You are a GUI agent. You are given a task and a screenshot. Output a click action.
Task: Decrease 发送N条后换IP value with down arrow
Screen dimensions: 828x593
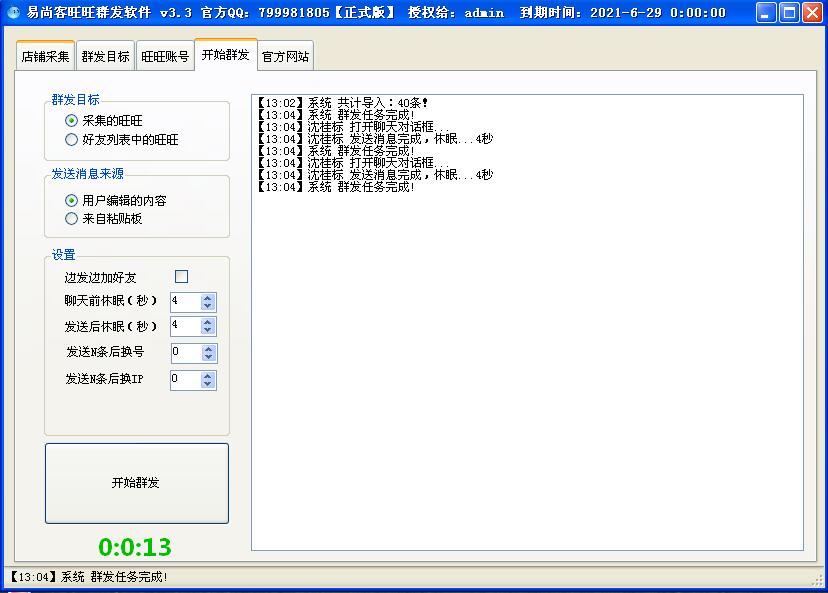coord(208,384)
